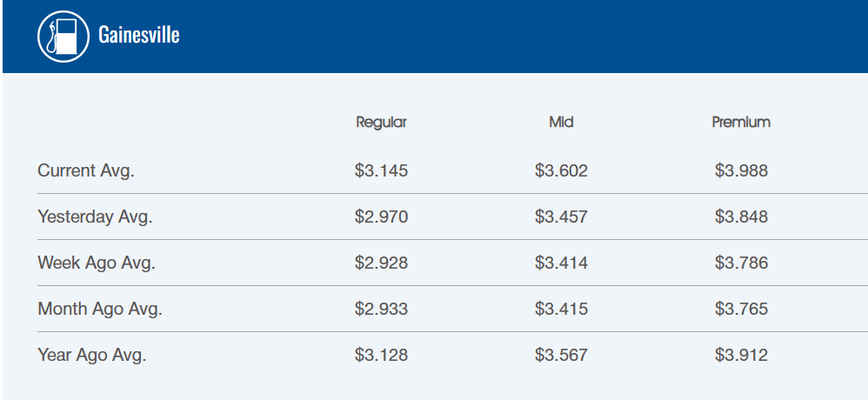Click the Year Ago Avg. row label
Image resolution: width=868 pixels, height=400 pixels.
(92, 355)
